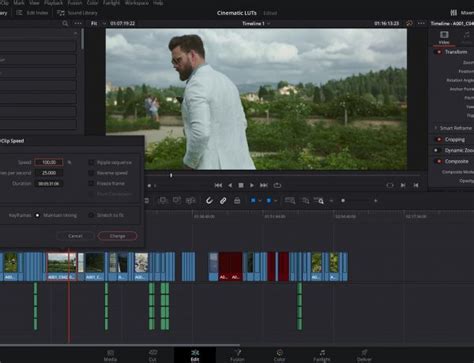Select Maintain timing radio button
The width and height of the screenshot is (474, 363).
pyautogui.click(x=37, y=215)
